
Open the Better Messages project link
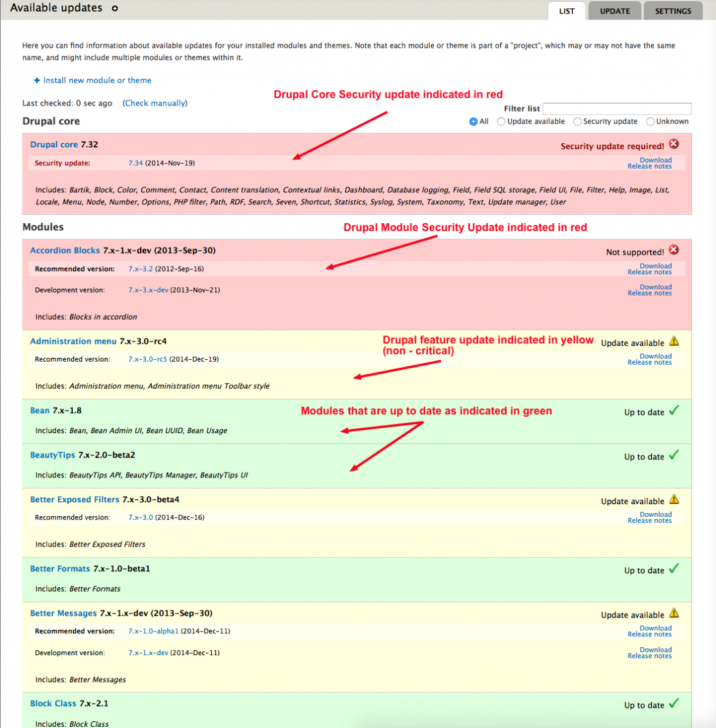[64, 613]
